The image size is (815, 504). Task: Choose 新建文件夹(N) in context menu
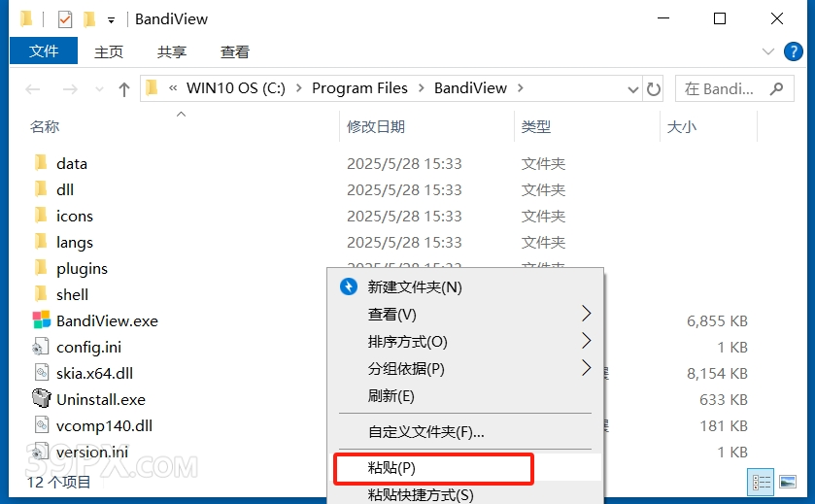pyautogui.click(x=465, y=286)
